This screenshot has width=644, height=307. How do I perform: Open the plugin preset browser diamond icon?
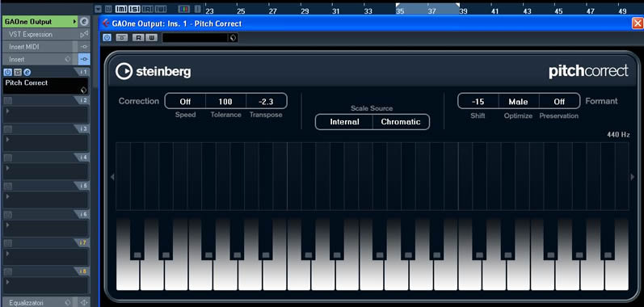[x=234, y=38]
